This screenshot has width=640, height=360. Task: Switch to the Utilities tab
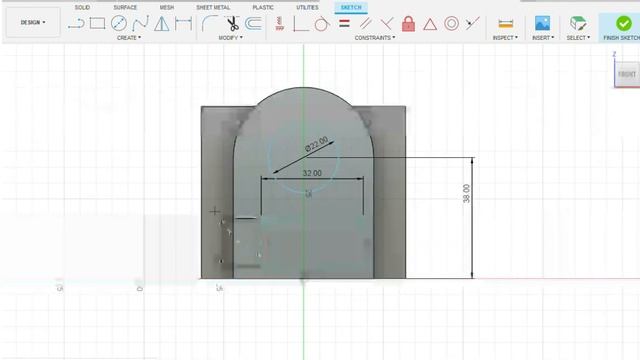click(x=307, y=7)
